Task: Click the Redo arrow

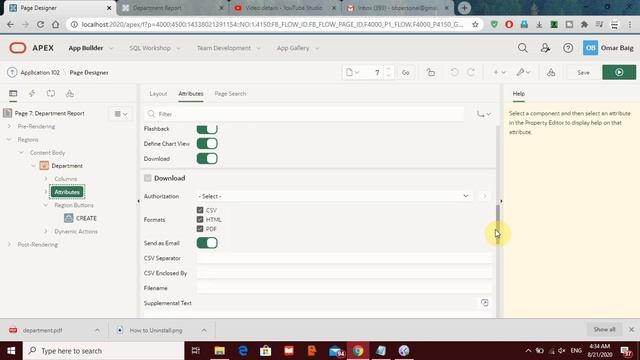Action: 471,72
